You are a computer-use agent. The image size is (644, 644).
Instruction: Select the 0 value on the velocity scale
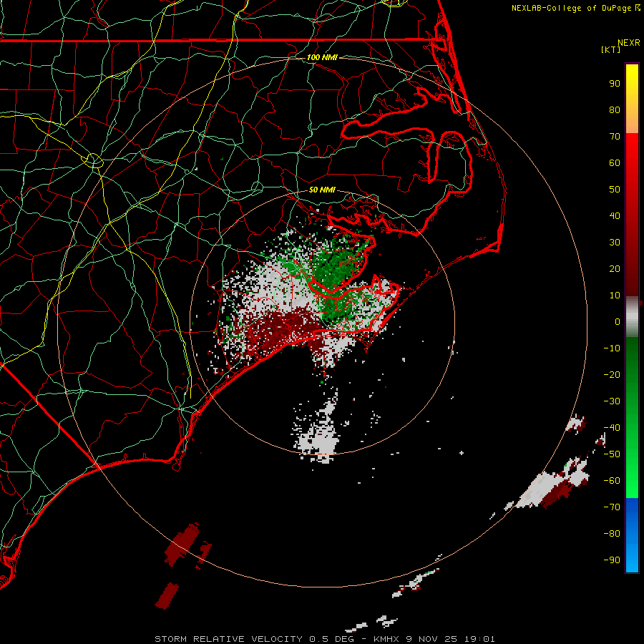[618, 322]
